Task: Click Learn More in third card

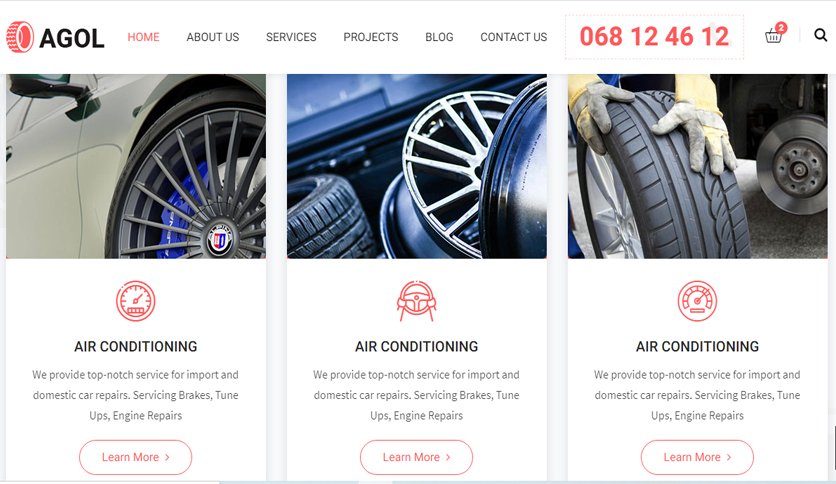Action: (697, 457)
